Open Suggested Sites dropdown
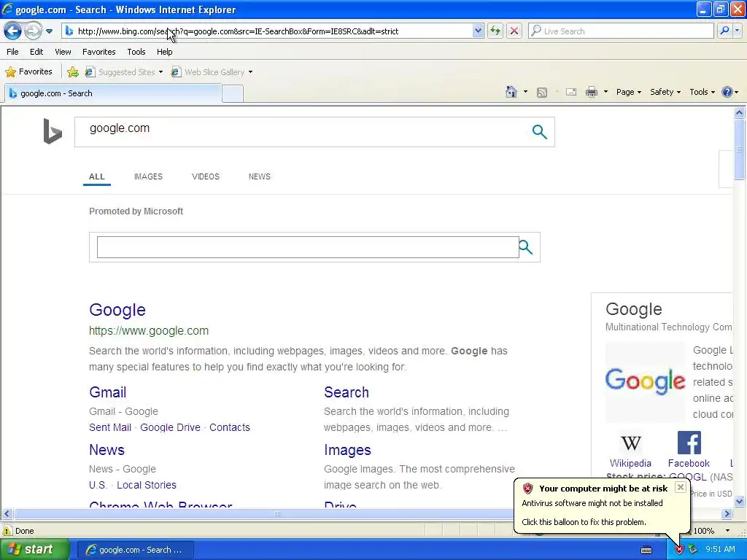This screenshot has height=560, width=747. 124,72
